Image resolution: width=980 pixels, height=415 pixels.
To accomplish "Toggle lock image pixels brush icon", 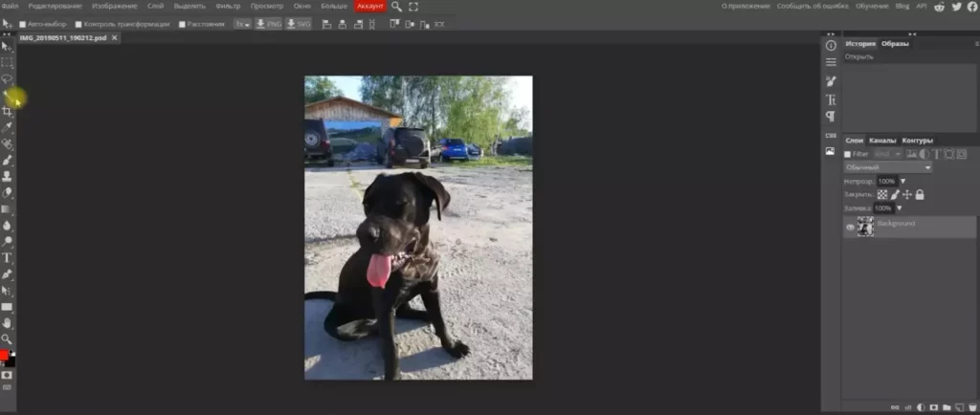I will point(895,195).
